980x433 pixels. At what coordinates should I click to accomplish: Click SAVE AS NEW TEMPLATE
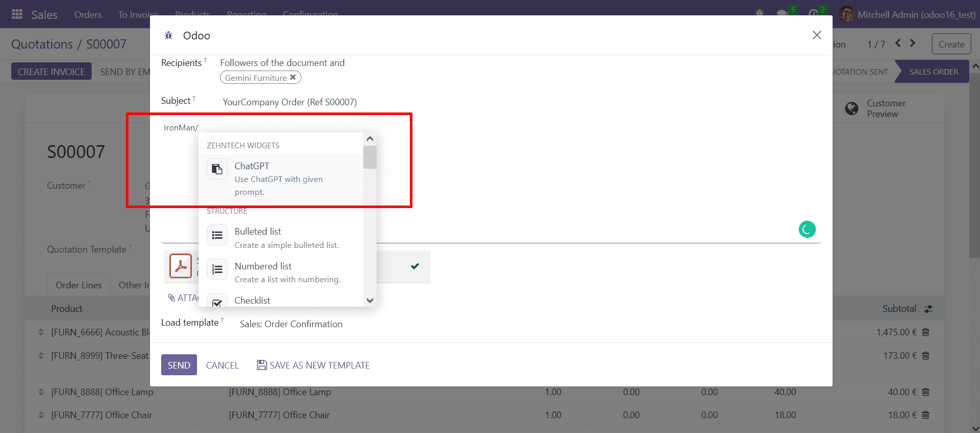point(313,365)
